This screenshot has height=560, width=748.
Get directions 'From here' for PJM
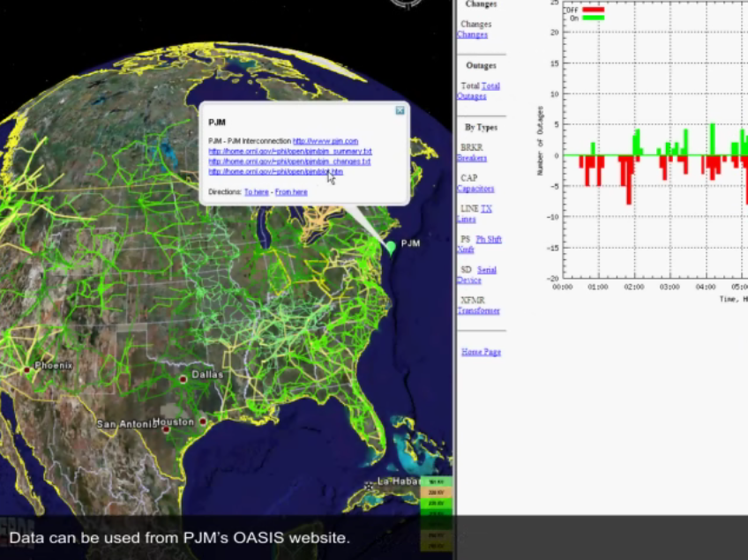pos(291,191)
